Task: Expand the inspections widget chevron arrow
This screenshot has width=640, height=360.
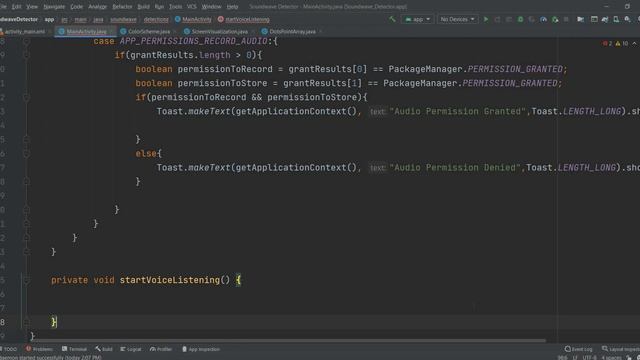Action: pyautogui.click(x=634, y=43)
